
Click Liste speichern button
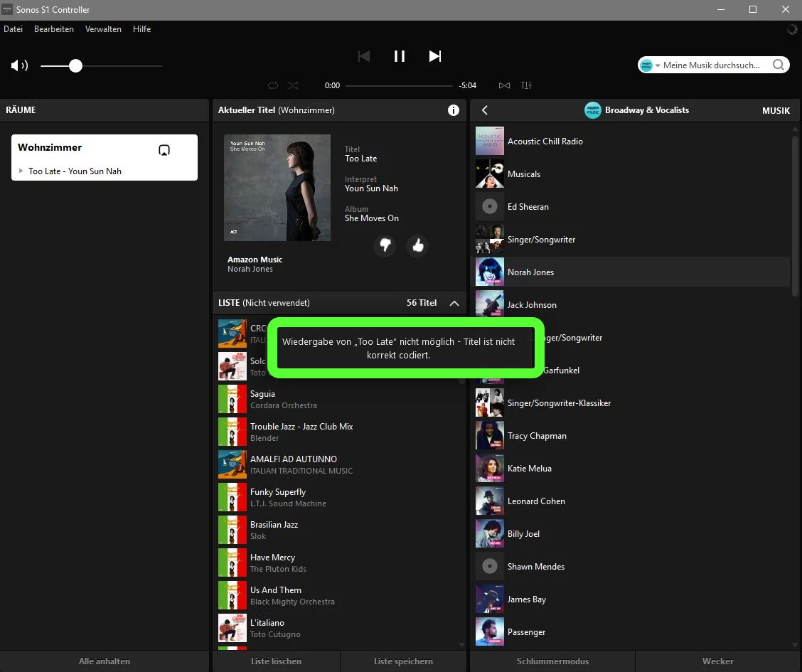[x=404, y=661]
